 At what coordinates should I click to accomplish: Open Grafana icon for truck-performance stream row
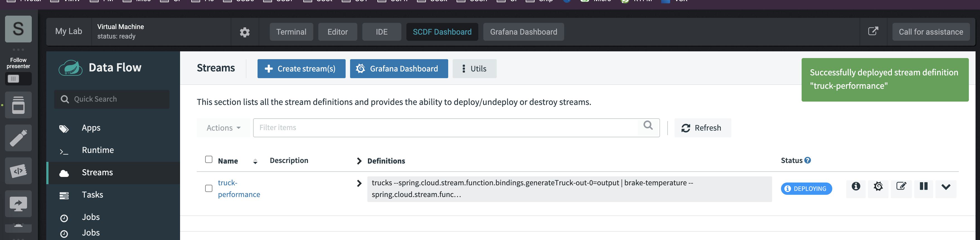pos(878,186)
